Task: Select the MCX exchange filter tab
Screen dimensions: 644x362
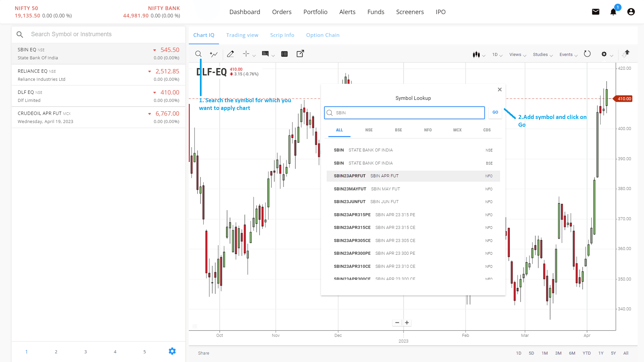Action: coord(457,130)
